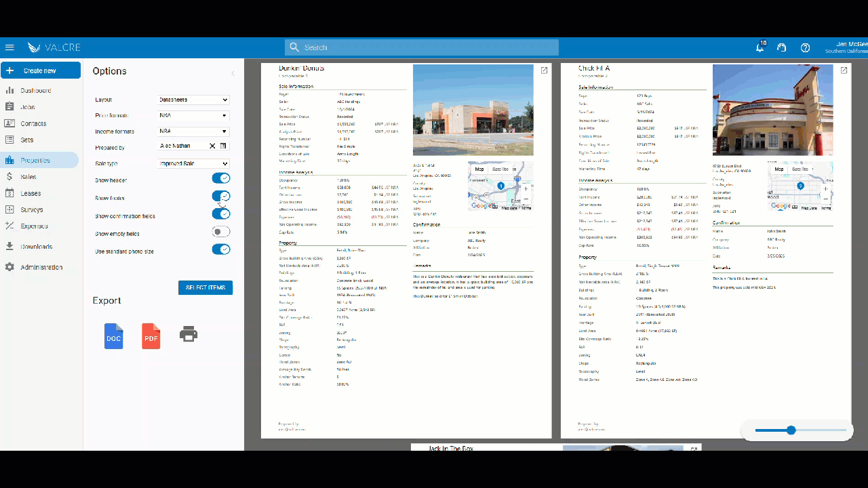Screen dimensions: 868x488
Task: Open the hamburger navigation menu
Action: pos(9,47)
